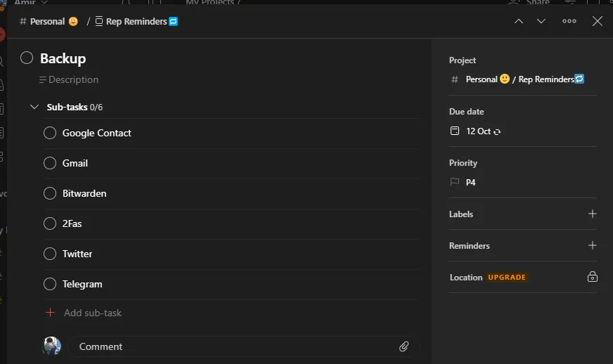Complete the Bitwarden sub-task
The image size is (613, 364).
pyautogui.click(x=50, y=193)
